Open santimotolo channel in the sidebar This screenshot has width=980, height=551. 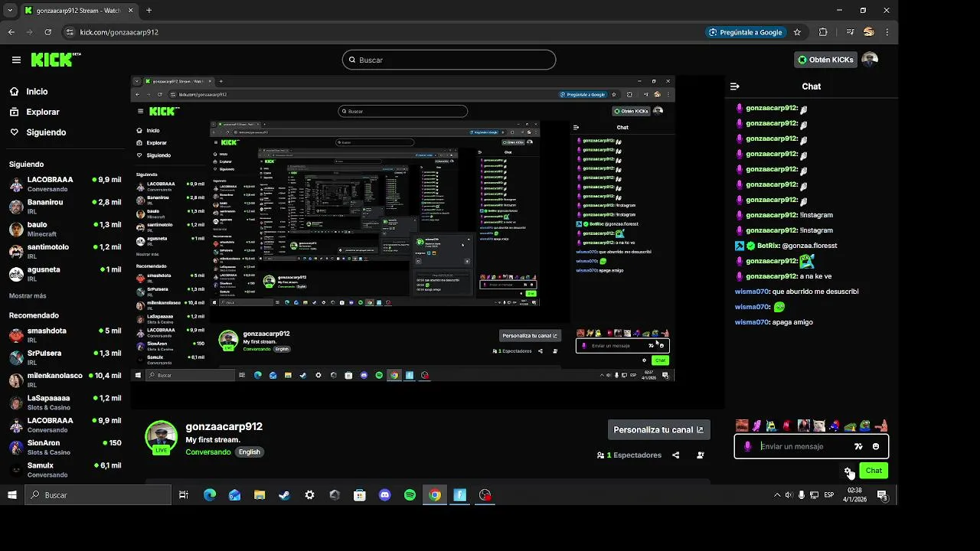tap(65, 252)
